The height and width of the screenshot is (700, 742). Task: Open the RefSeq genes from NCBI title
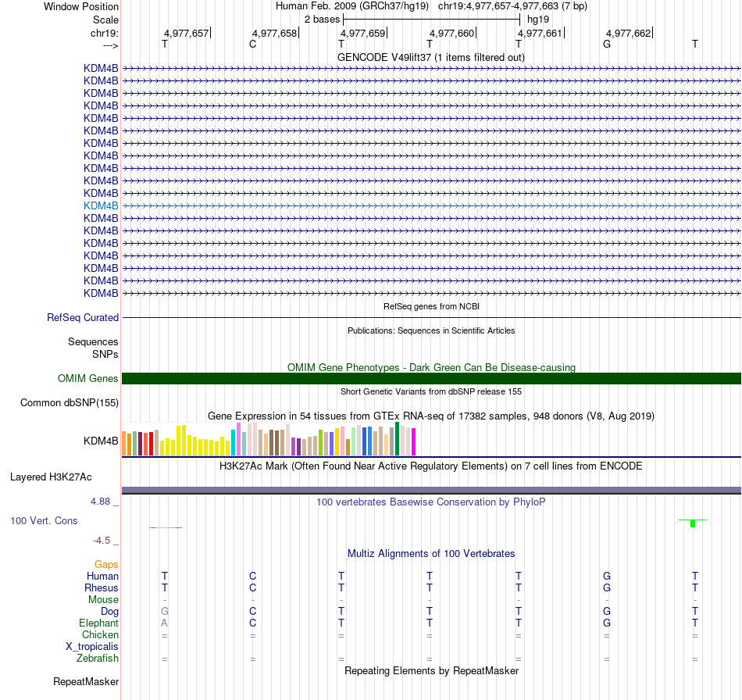(x=431, y=306)
